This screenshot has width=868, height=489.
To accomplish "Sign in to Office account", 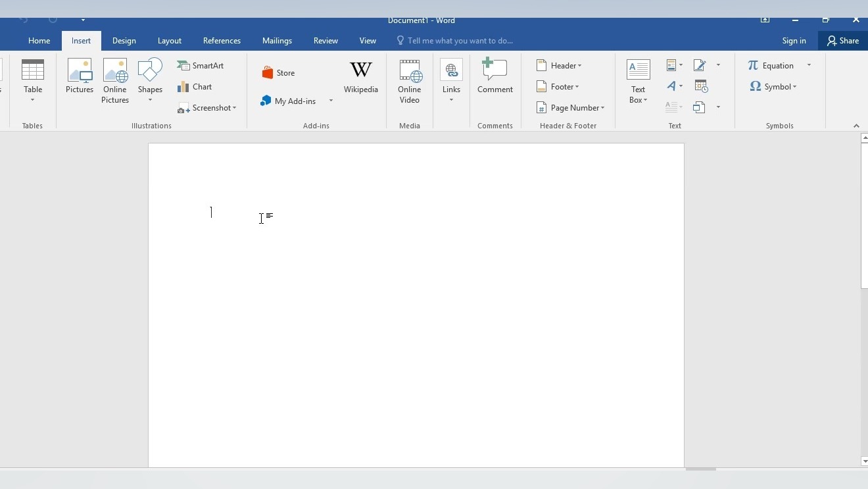I will (794, 41).
